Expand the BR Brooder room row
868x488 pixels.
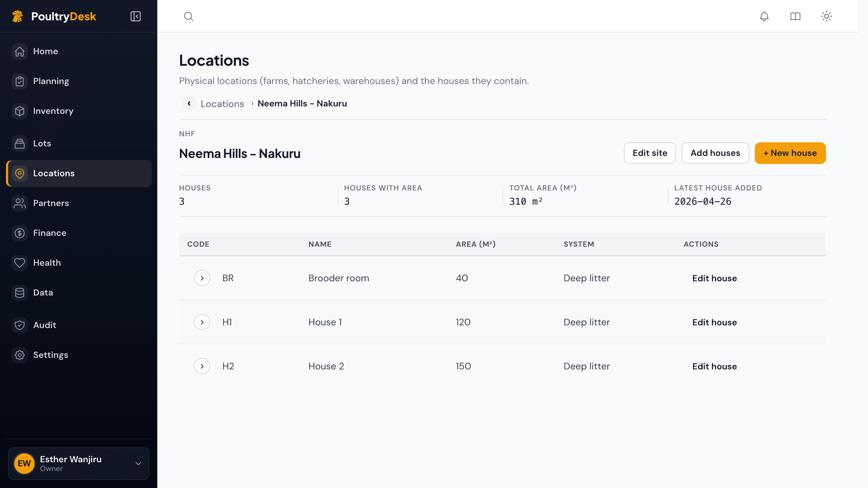tap(202, 278)
